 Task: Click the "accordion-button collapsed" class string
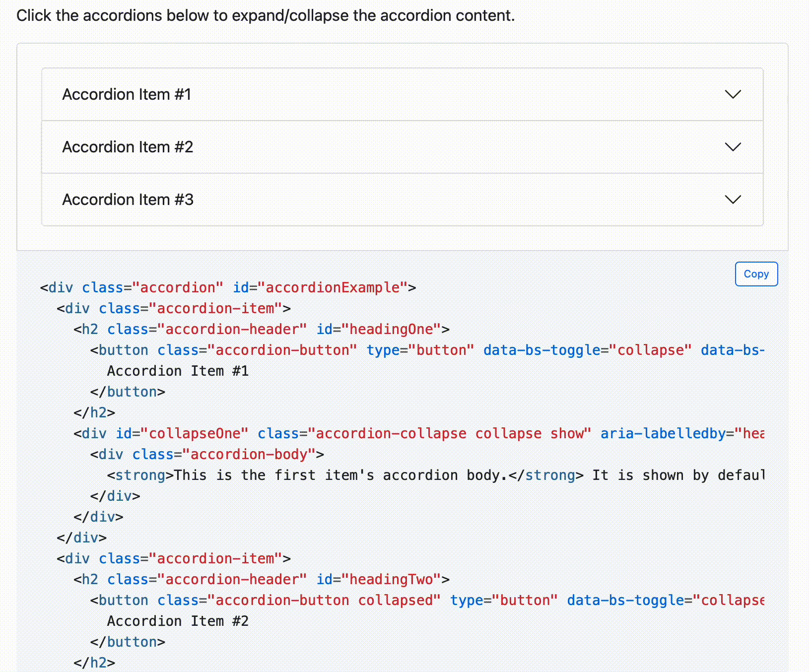pos(324,600)
